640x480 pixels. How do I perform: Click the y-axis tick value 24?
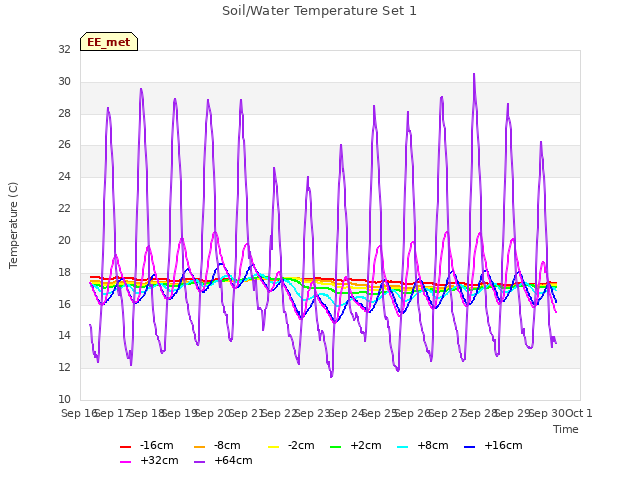pos(64,176)
